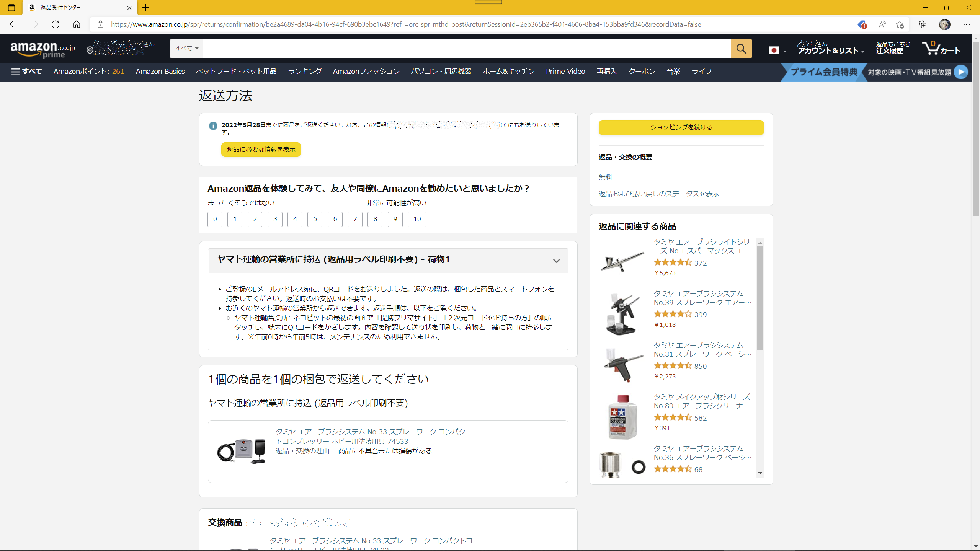Activate the read aloud icon
Image resolution: width=980 pixels, height=551 pixels.
click(x=882, y=24)
